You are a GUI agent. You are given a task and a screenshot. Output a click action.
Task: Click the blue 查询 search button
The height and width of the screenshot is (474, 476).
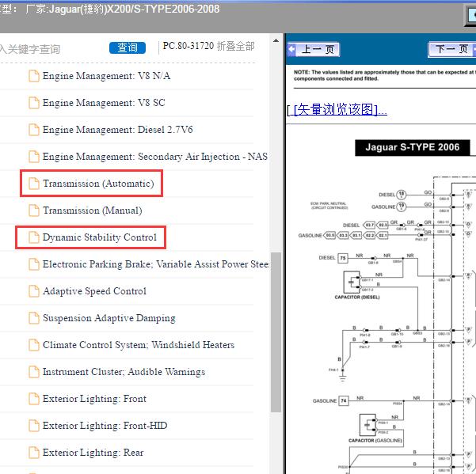128,47
